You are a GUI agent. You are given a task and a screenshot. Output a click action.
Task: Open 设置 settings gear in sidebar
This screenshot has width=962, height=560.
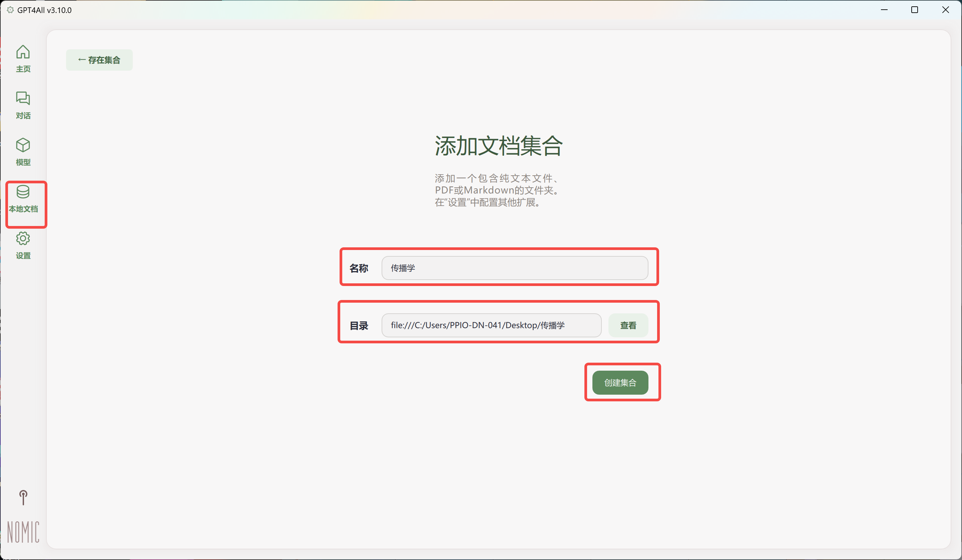click(x=23, y=245)
